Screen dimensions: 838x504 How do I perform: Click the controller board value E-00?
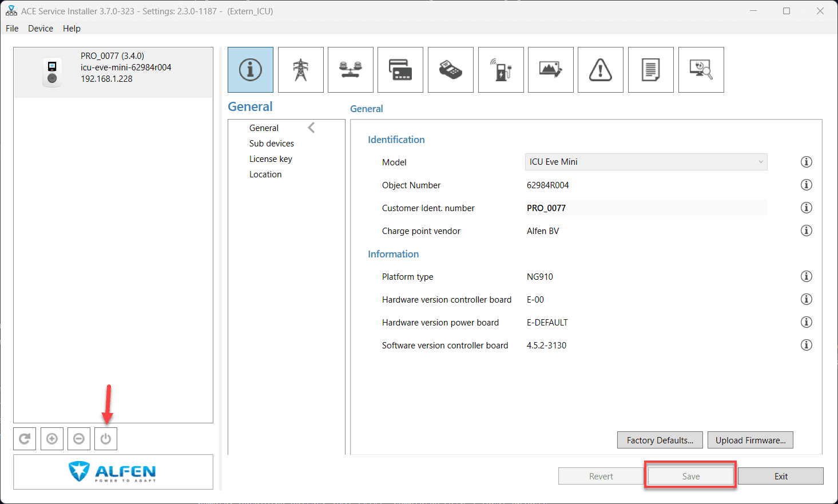coord(535,300)
